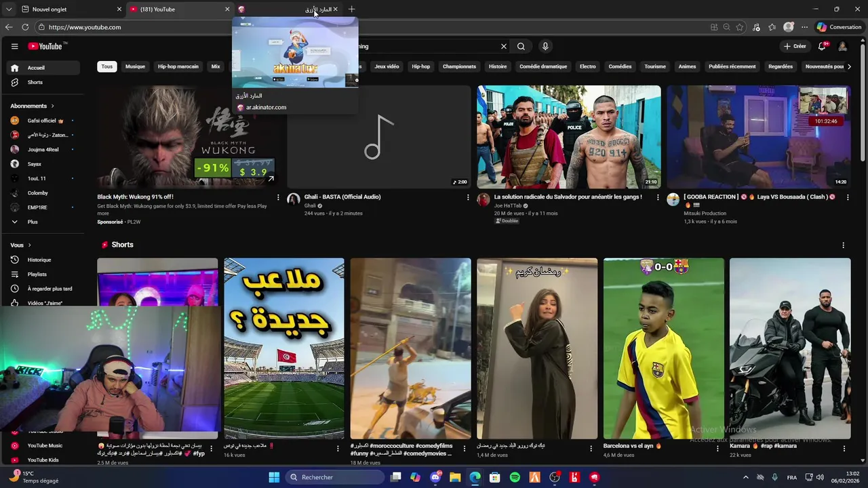The height and width of the screenshot is (488, 868).
Task: Show hidden system tray icons
Action: (x=745, y=477)
